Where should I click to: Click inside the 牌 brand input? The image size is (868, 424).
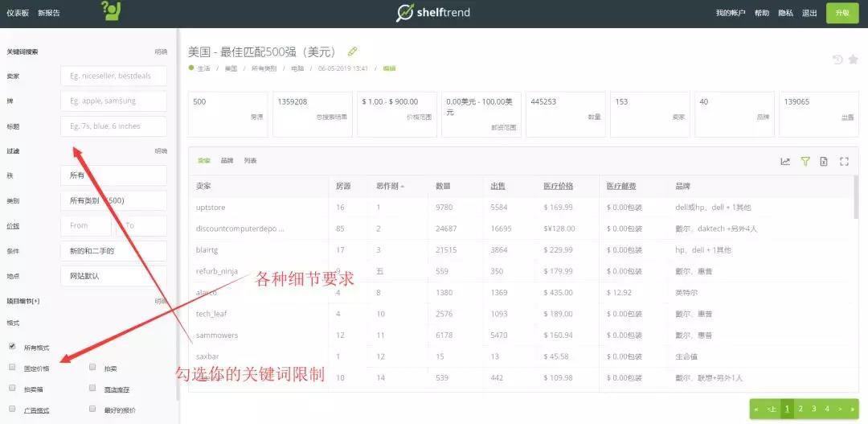pyautogui.click(x=113, y=101)
